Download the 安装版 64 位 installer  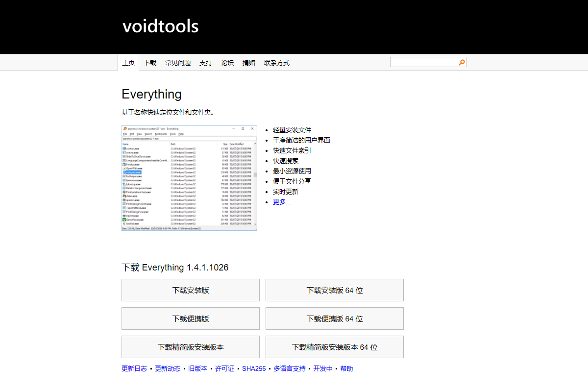point(334,290)
